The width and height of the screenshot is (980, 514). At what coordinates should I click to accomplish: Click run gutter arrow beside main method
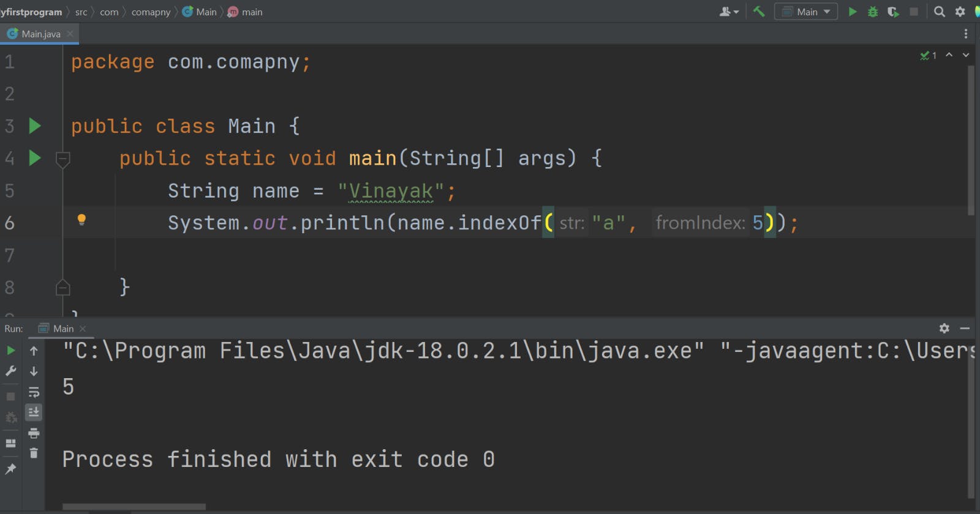[x=35, y=158]
